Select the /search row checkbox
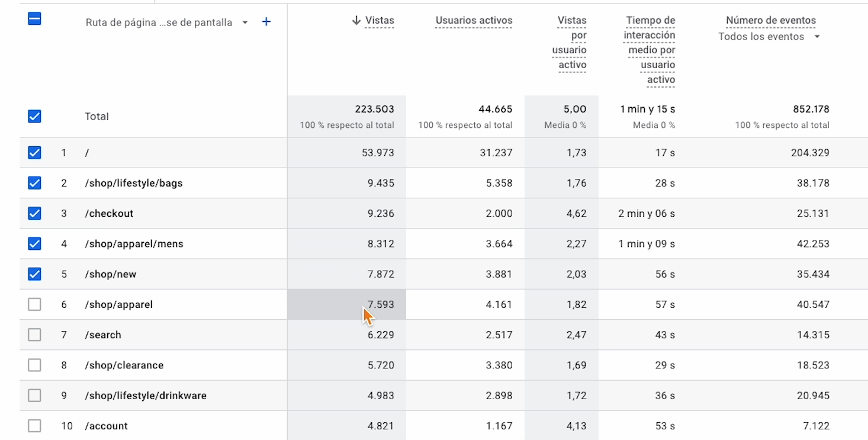Image resolution: width=868 pixels, height=440 pixels. [34, 335]
